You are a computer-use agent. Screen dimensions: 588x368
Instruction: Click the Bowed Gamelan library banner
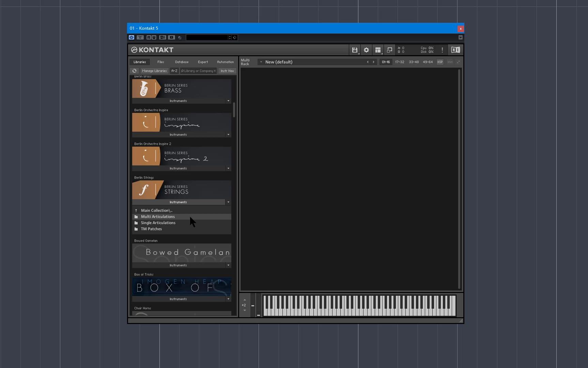[x=182, y=253]
